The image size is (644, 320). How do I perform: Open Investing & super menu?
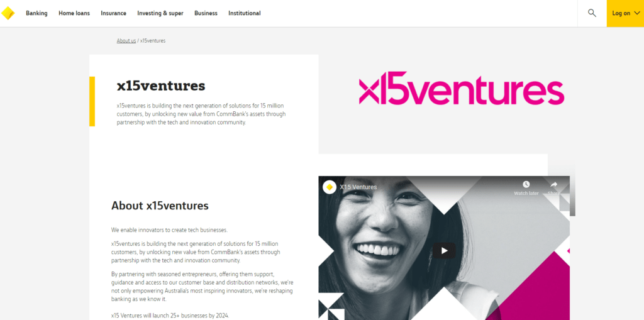click(x=160, y=13)
